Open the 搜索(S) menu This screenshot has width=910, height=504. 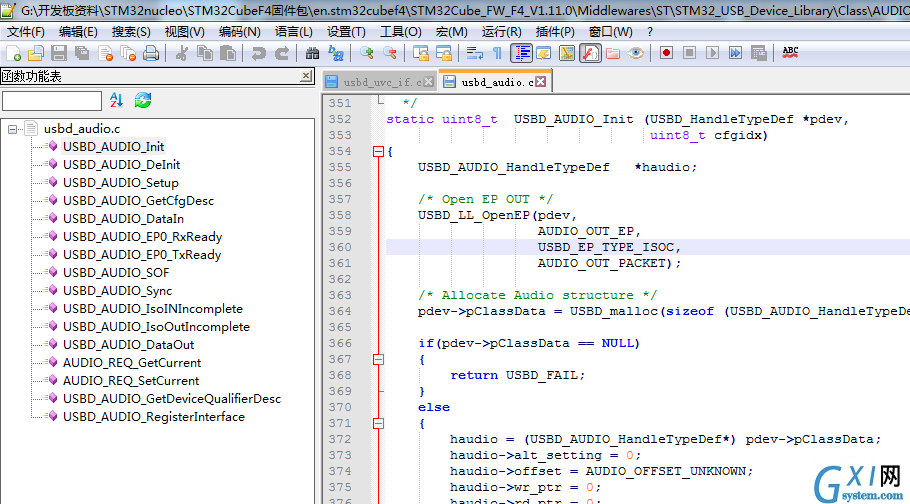coord(131,32)
